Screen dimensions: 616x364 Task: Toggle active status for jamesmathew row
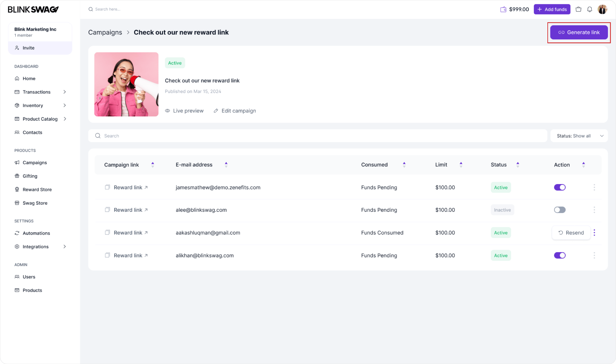[x=560, y=187]
